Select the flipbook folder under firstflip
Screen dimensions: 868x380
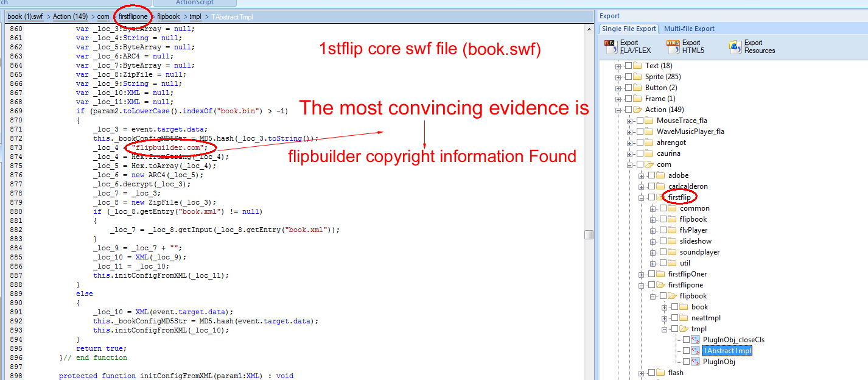(x=693, y=219)
